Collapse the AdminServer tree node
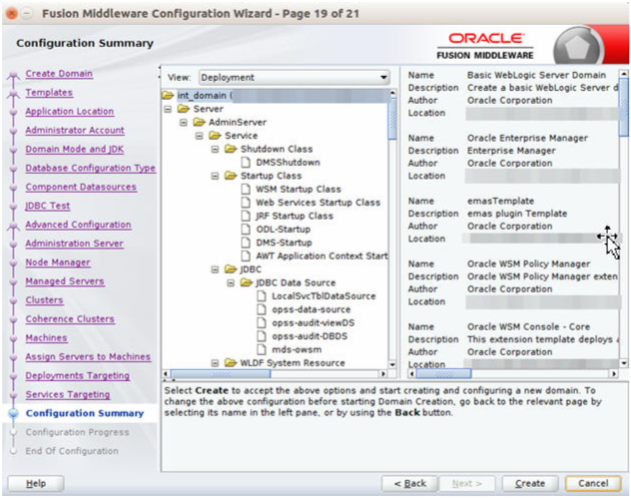Screen dimensions: 631x498 point(184,122)
